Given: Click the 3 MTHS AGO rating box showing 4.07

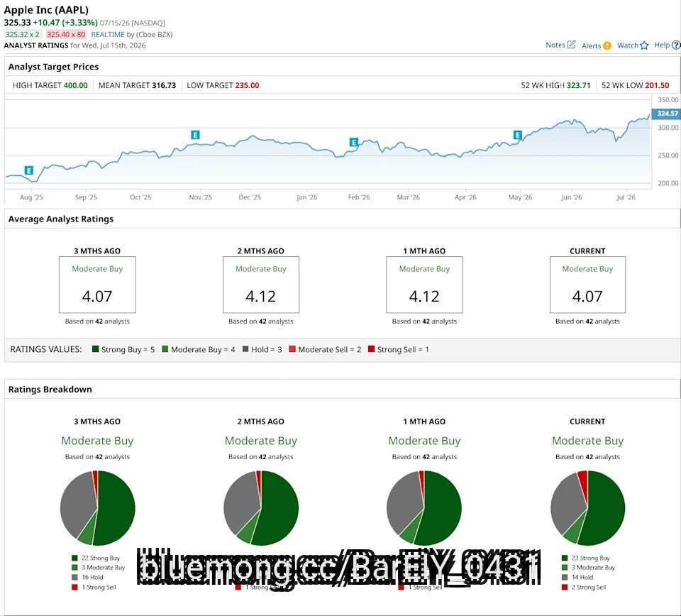Looking at the screenshot, I should 97,285.
